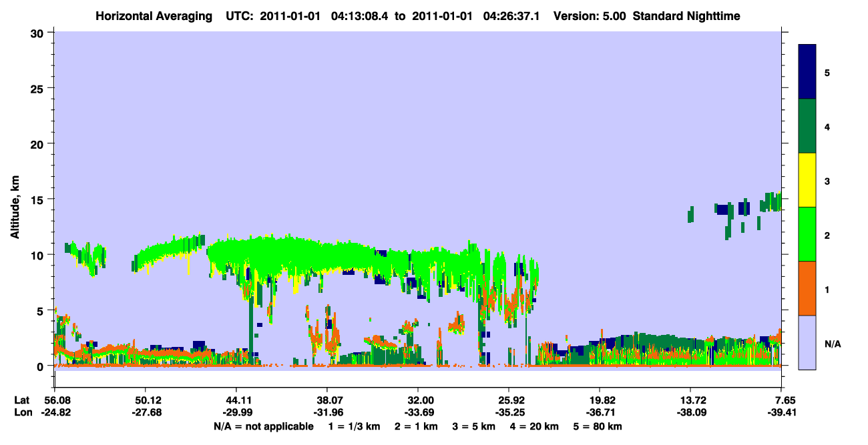Screen dimensions: 868x445
Task: Click the 'Lat' row label
Action: point(21,400)
